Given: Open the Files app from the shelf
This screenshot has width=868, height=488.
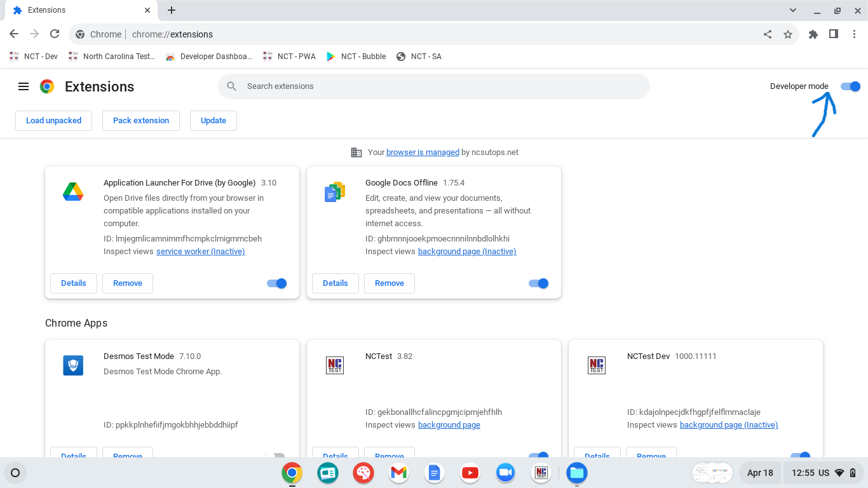Looking at the screenshot, I should (x=576, y=473).
